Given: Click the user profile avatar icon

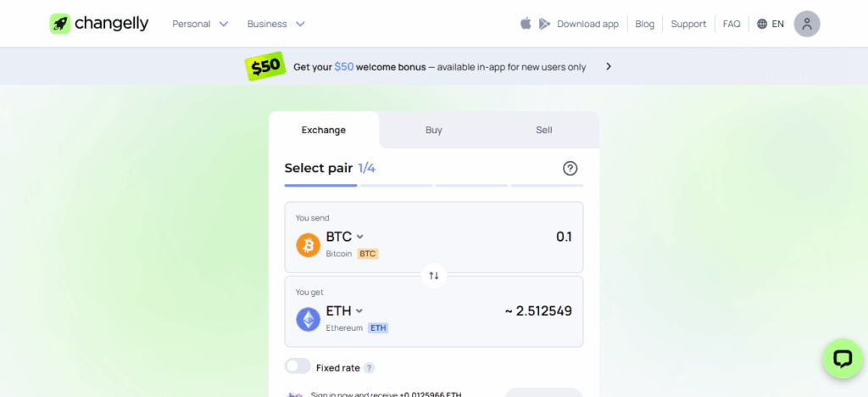Looking at the screenshot, I should (x=807, y=24).
